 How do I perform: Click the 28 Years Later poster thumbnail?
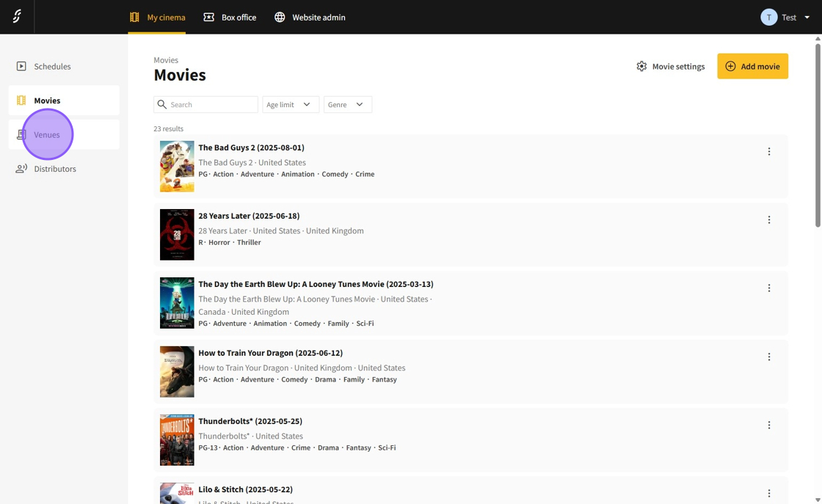coord(177,235)
